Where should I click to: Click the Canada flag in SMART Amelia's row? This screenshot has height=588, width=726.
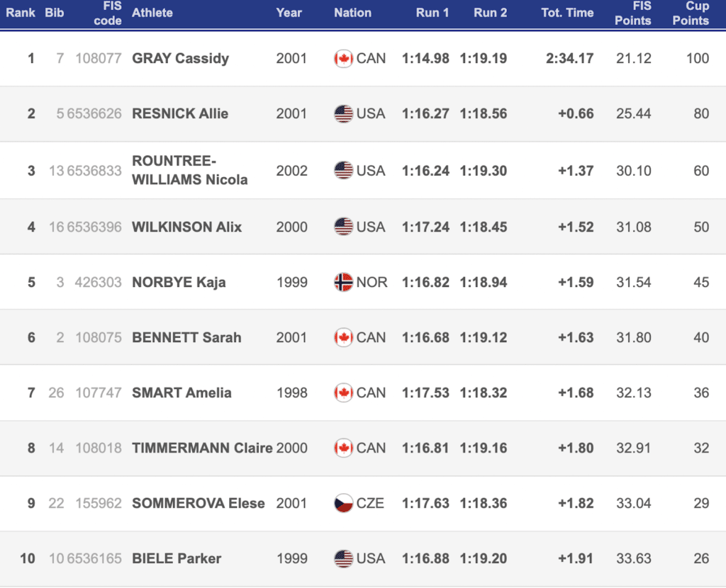tap(343, 393)
